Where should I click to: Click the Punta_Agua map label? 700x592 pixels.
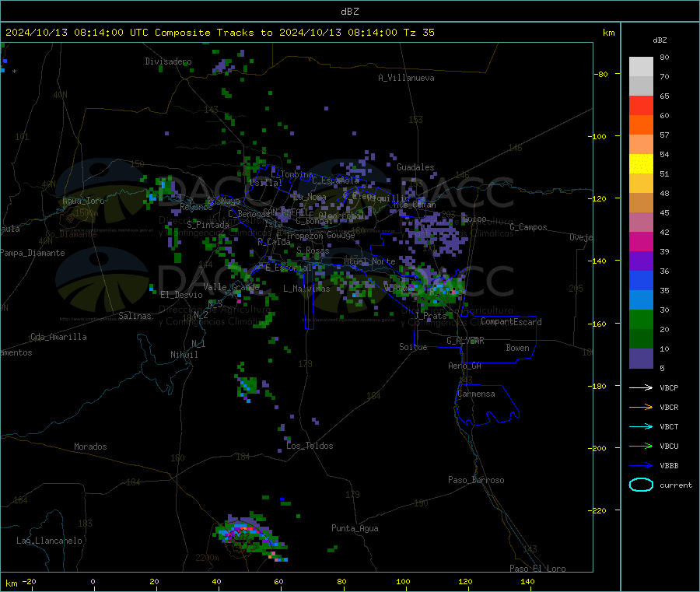pos(355,528)
